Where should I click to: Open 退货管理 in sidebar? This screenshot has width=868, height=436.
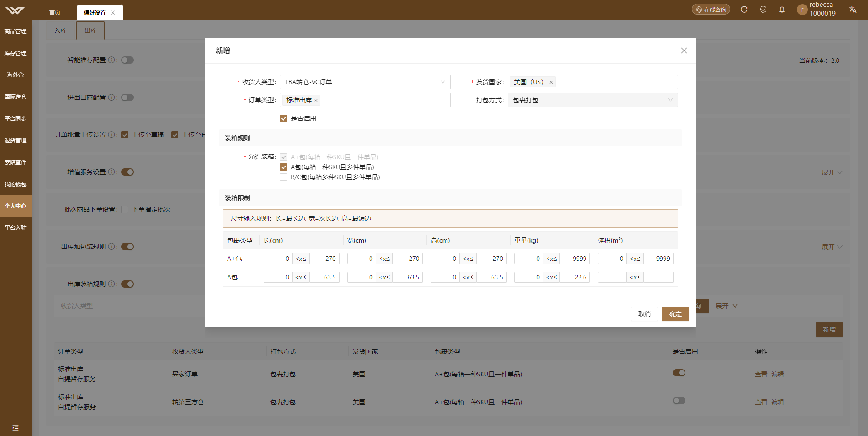[x=15, y=141]
